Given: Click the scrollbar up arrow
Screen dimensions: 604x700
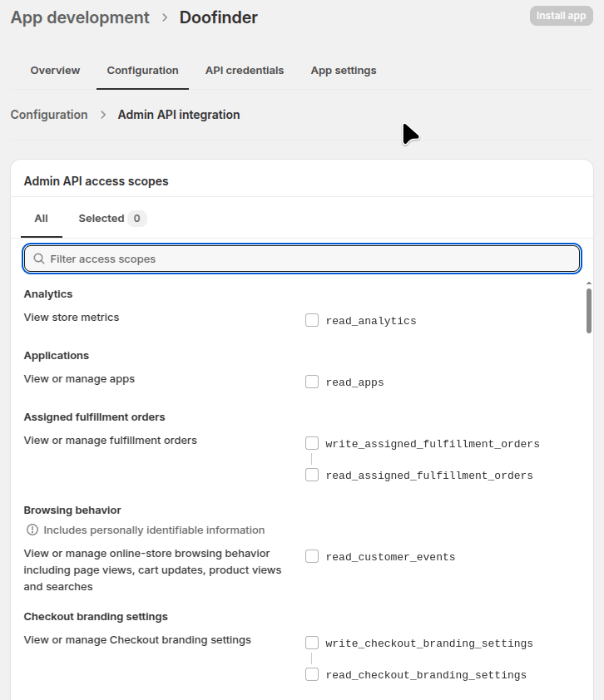Looking at the screenshot, I should [589, 283].
